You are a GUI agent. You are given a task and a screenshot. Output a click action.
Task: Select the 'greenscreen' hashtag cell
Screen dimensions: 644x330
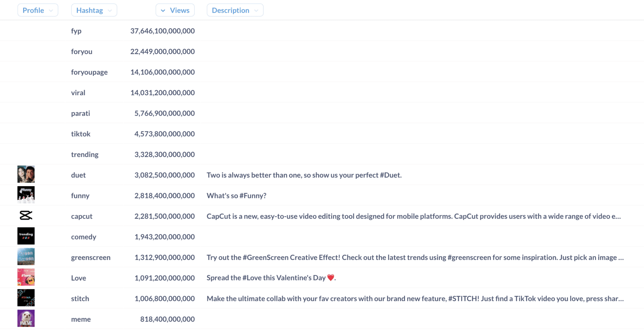(91, 258)
